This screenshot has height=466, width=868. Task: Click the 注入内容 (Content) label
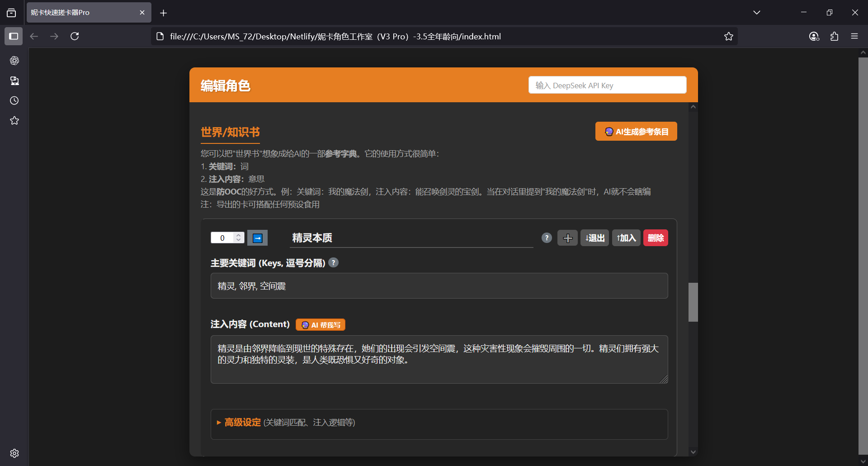(x=250, y=324)
